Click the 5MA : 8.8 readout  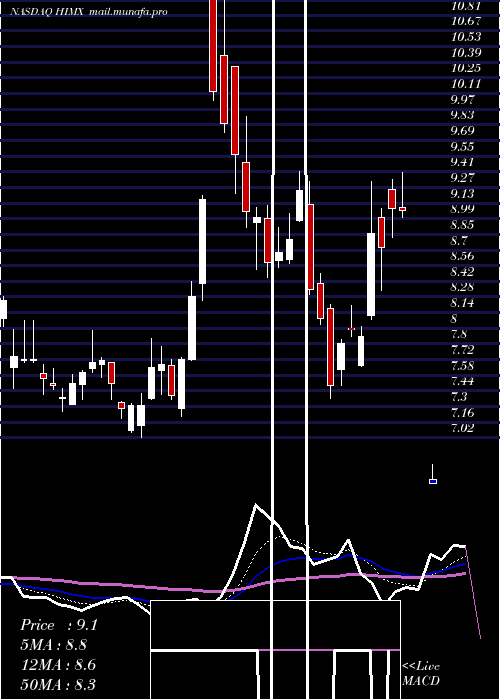tap(54, 645)
